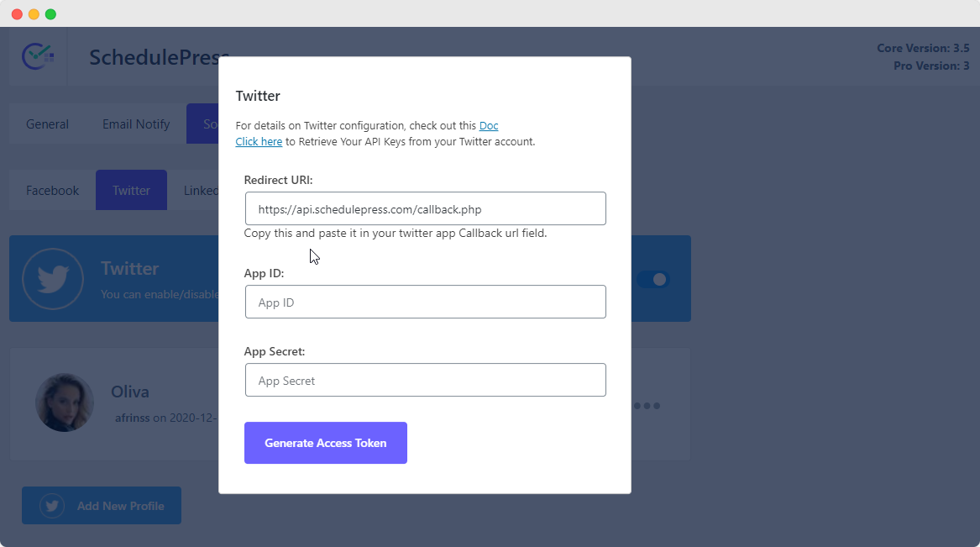980x547 pixels.
Task: Click Generate Access Token button
Action: point(326,443)
